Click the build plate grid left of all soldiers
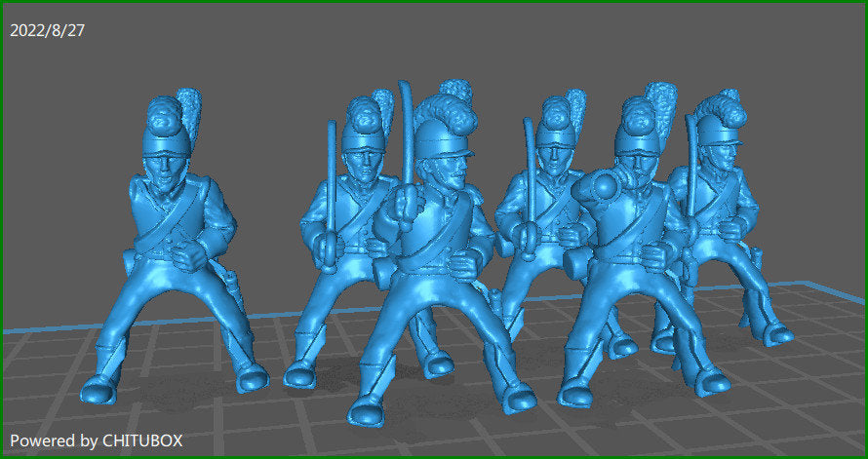The width and height of the screenshot is (868, 459). tap(49, 370)
